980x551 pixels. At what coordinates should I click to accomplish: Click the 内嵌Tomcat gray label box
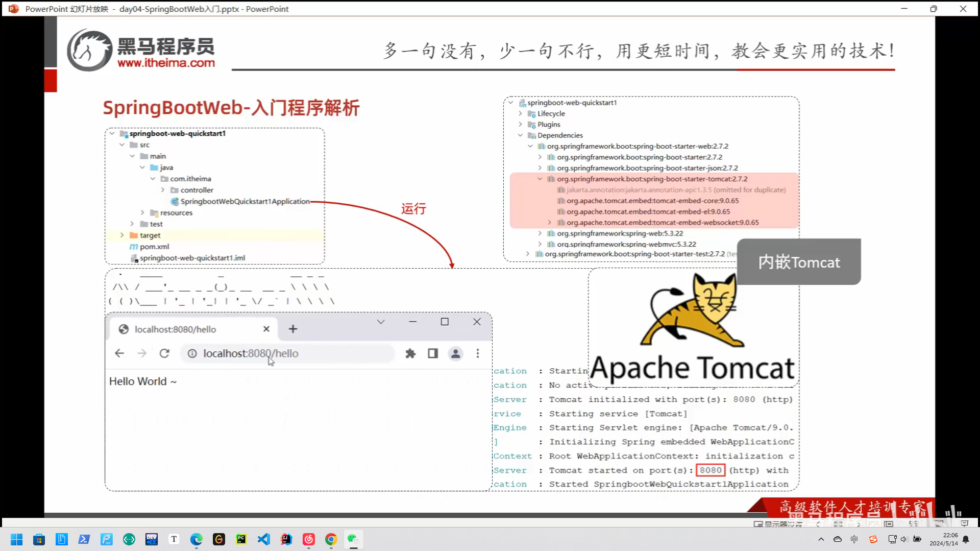click(799, 262)
